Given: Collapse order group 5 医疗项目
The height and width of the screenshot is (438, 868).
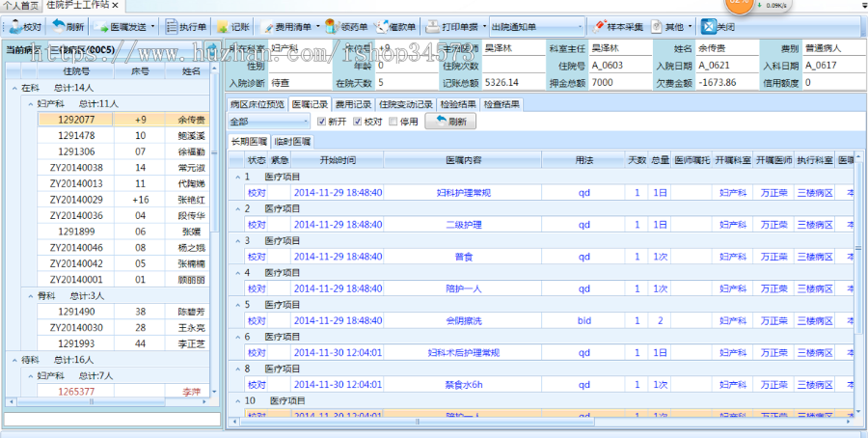Looking at the screenshot, I should (x=237, y=305).
